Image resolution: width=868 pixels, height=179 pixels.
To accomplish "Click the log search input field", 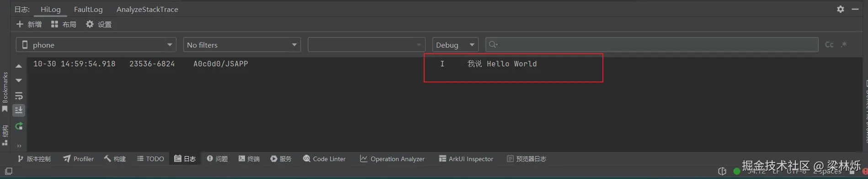I will click(652, 44).
